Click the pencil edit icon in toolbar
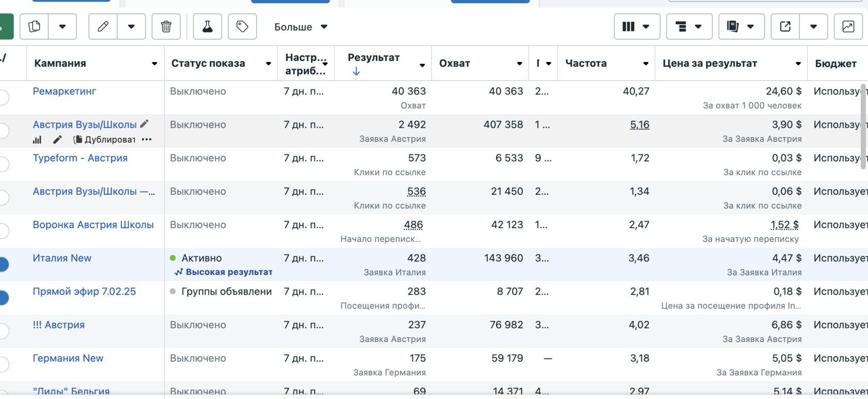This screenshot has height=399, width=868. click(103, 26)
